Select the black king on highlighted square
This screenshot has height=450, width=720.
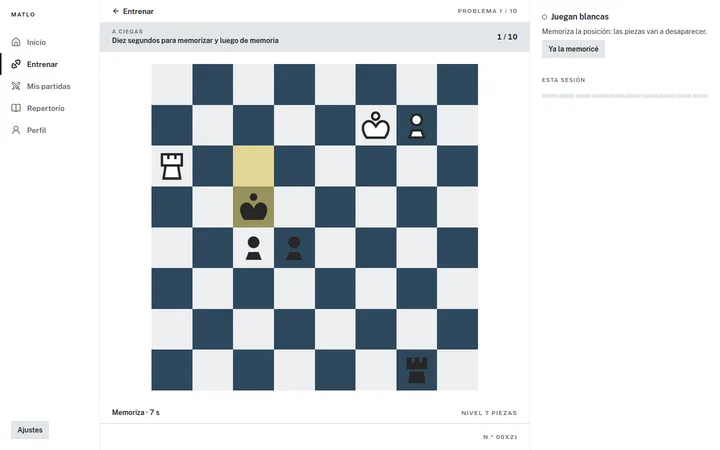coord(253,207)
